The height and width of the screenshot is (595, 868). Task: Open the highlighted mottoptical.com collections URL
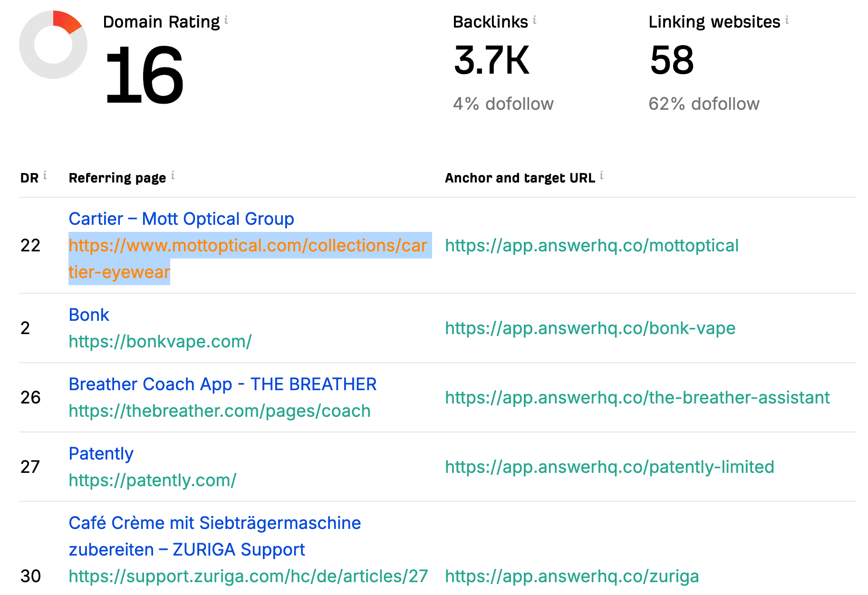[248, 259]
